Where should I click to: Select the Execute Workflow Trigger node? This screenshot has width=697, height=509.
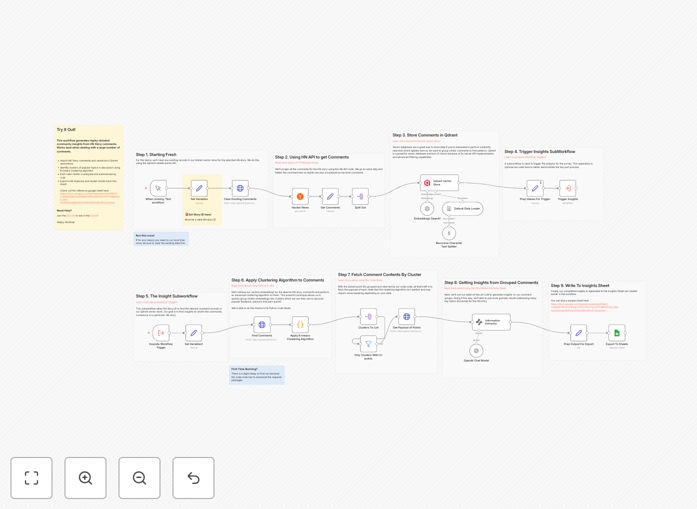(161, 333)
